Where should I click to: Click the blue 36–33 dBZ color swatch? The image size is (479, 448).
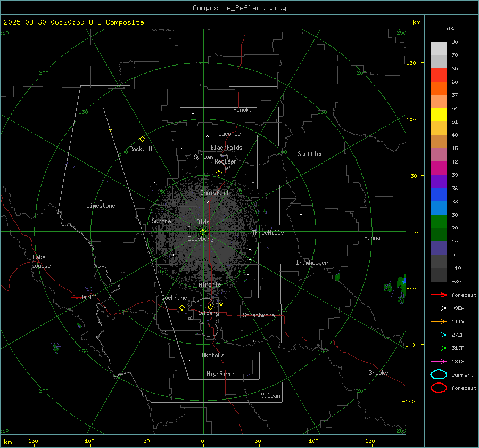[439, 195]
